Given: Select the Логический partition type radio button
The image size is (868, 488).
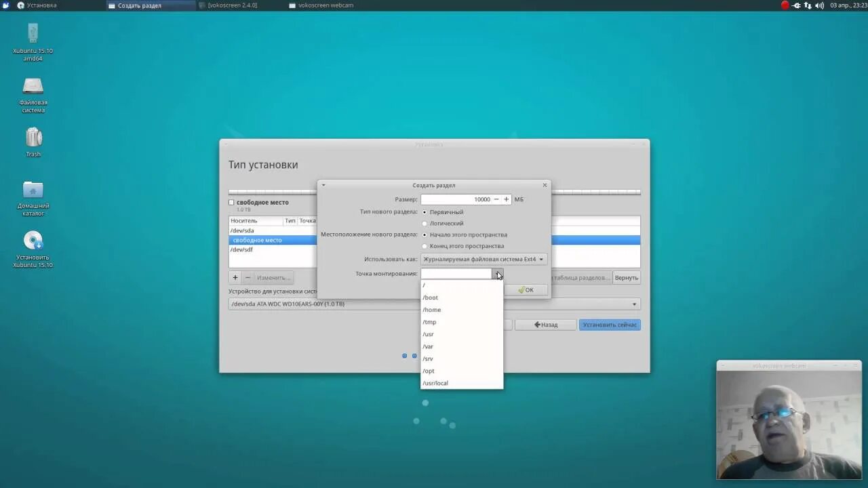Looking at the screenshot, I should [x=425, y=223].
